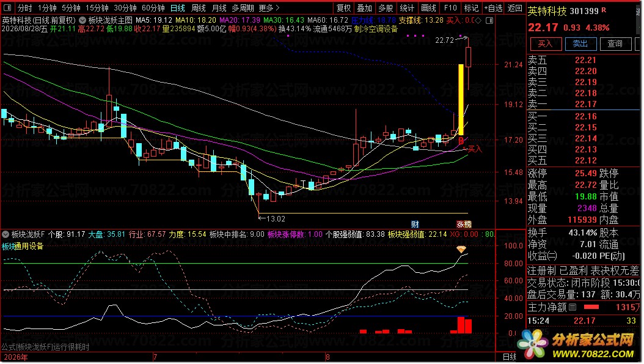The image size is (644, 364).
Task: Click the 涨停 value 25.49
Action: coord(586,173)
